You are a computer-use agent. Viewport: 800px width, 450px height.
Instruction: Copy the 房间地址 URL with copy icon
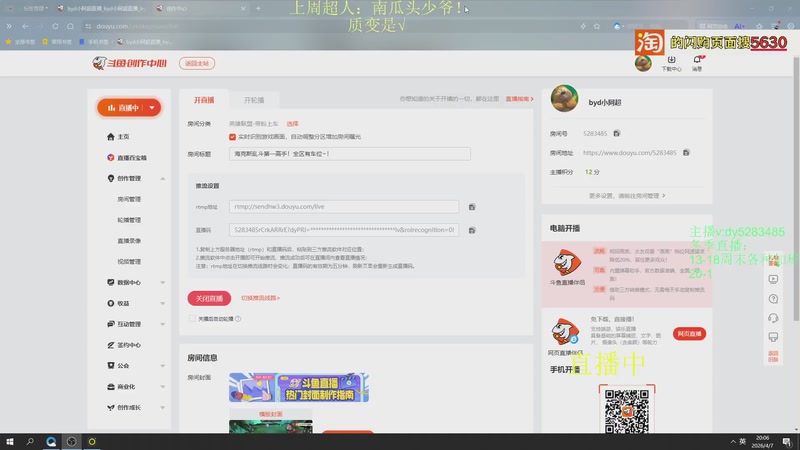coord(686,152)
